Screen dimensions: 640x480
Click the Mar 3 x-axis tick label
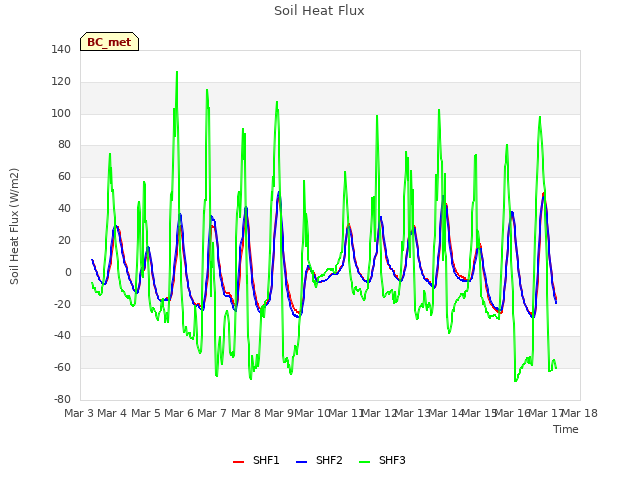(79, 413)
